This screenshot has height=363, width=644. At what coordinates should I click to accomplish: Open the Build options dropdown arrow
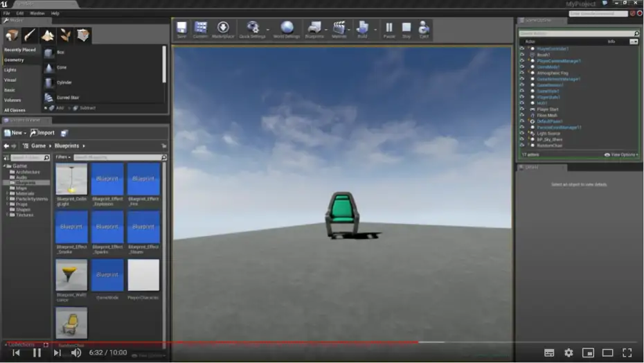375,30
